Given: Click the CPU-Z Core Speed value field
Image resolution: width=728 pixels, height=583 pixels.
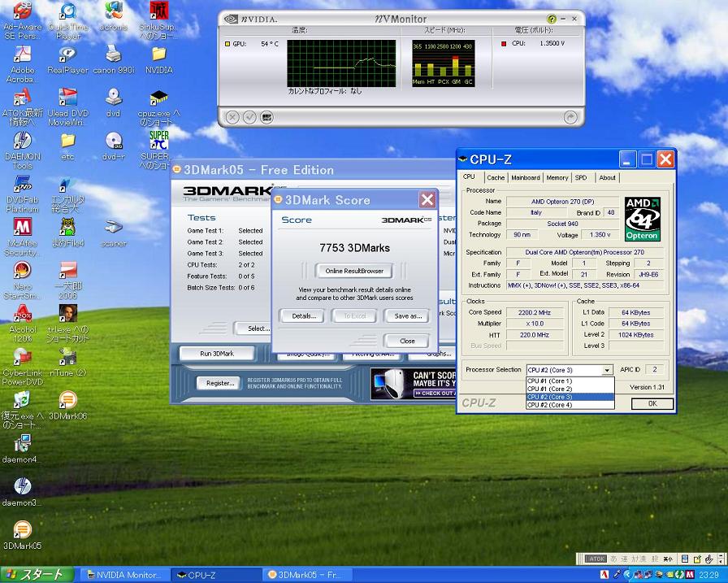Looking at the screenshot, I should 535,312.
